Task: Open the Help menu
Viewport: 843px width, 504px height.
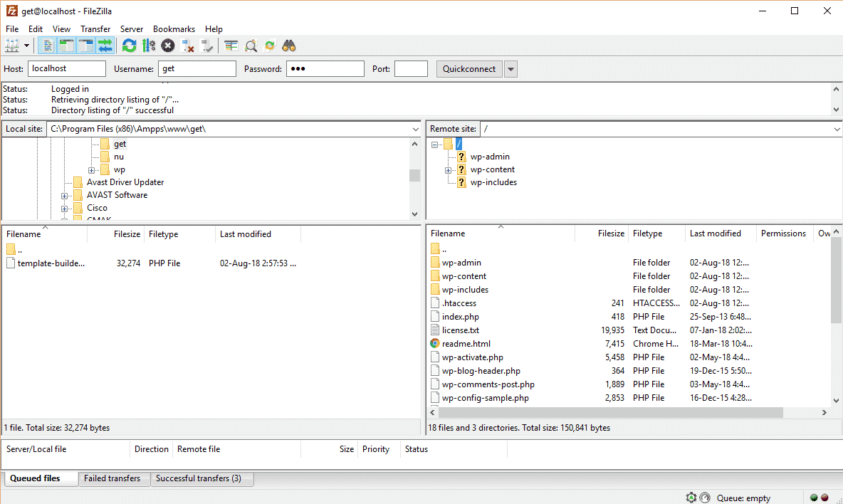Action: click(x=214, y=29)
